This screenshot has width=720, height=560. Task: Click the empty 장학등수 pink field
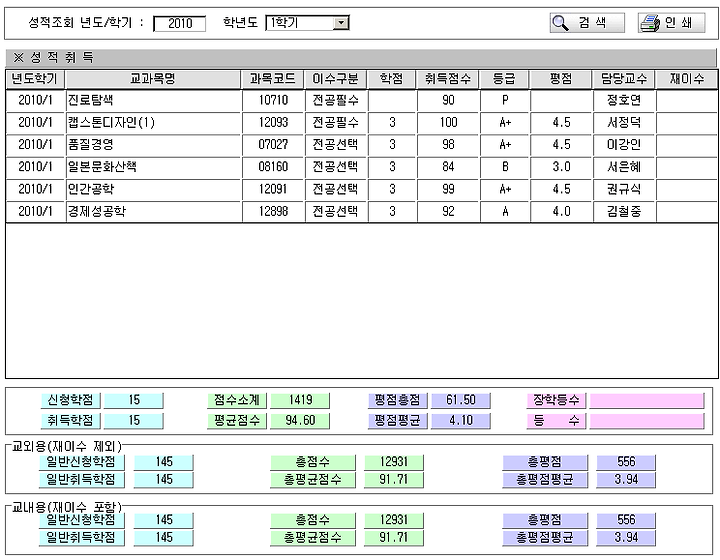(647, 400)
